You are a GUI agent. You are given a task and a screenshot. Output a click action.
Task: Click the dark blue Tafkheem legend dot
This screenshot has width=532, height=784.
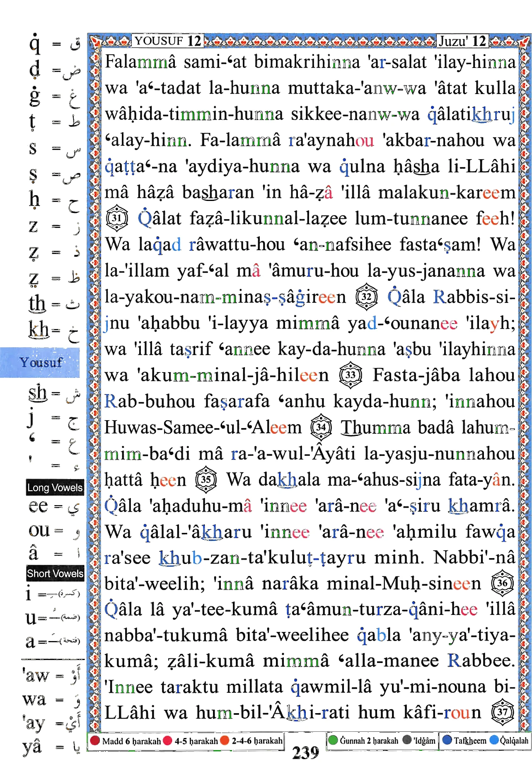point(447,740)
